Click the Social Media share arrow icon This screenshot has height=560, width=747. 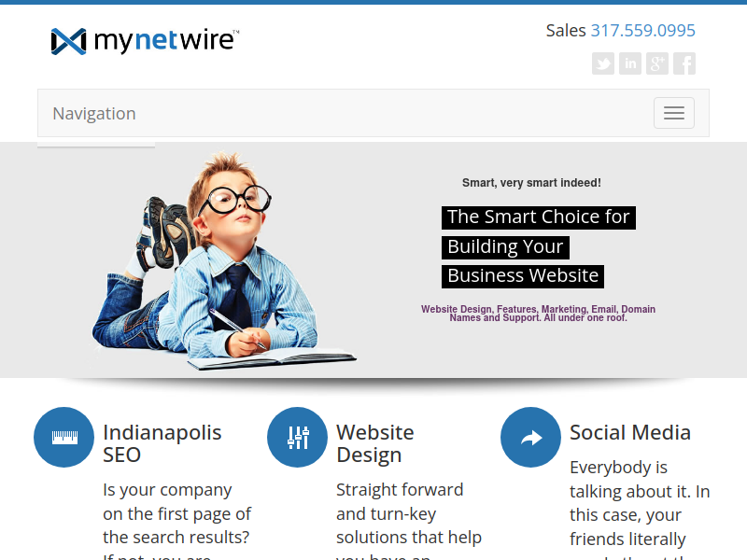[x=531, y=437]
